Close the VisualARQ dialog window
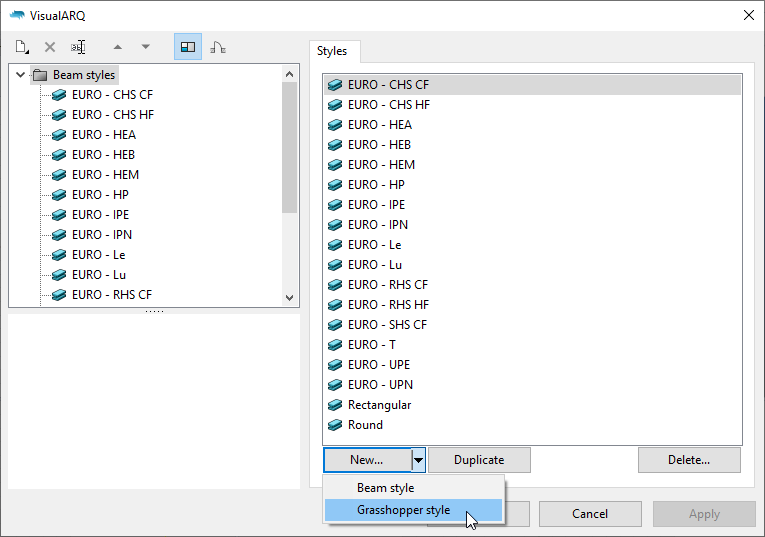Viewport: 765px width, 537px height. pyautogui.click(x=749, y=16)
